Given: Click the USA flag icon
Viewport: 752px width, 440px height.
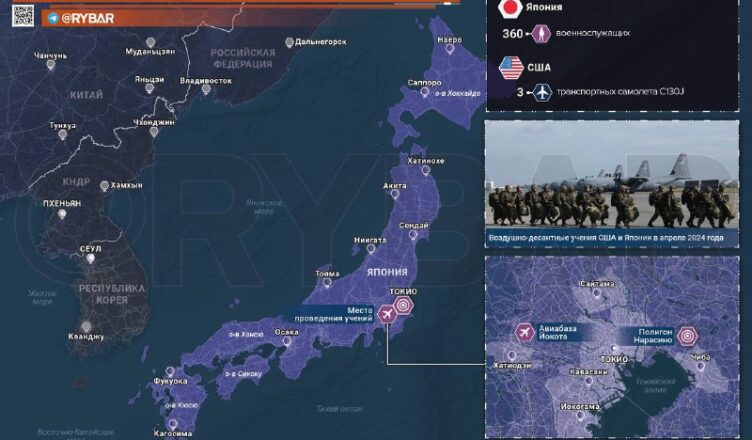Looking at the screenshot, I should click(510, 69).
